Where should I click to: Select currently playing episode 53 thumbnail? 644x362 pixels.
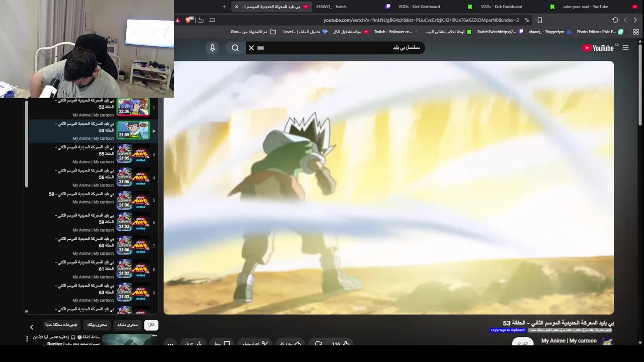coord(133,130)
